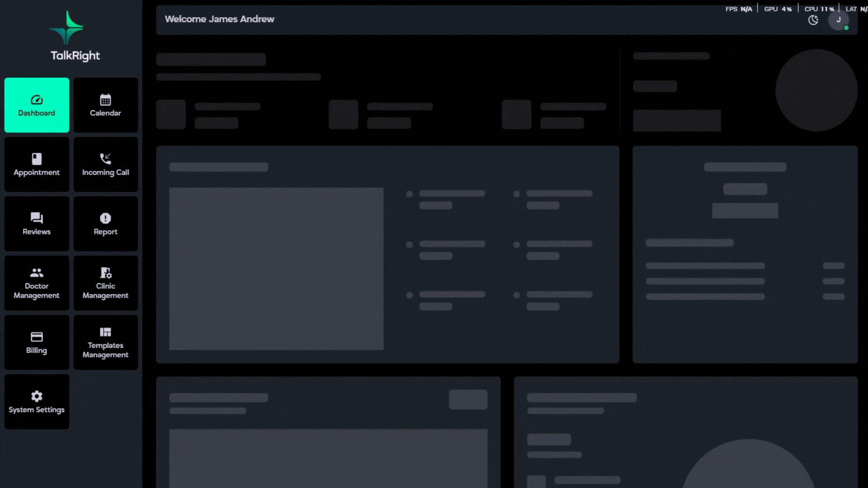This screenshot has width=868, height=488.
Task: Select the Reviews menu label
Action: coord(37,232)
